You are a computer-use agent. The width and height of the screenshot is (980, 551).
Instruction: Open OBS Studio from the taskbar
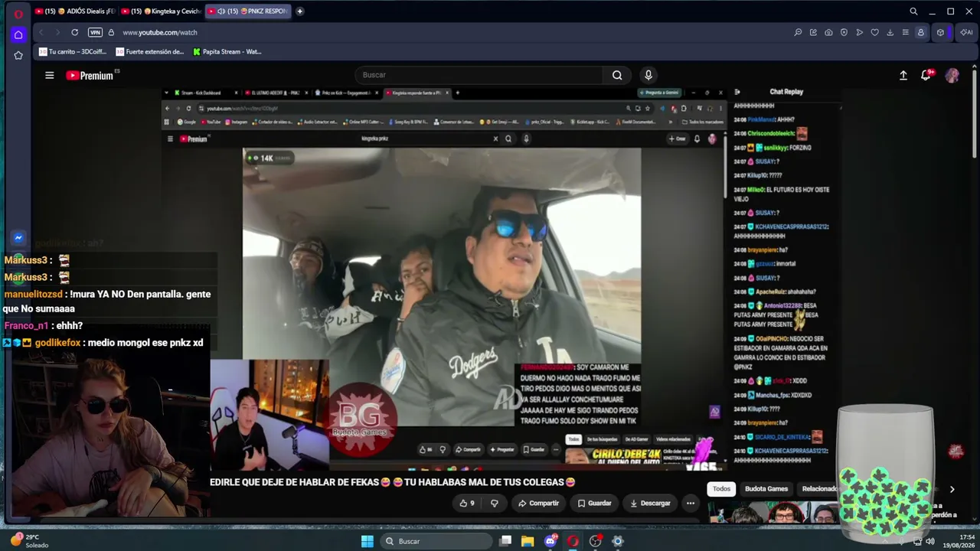595,541
